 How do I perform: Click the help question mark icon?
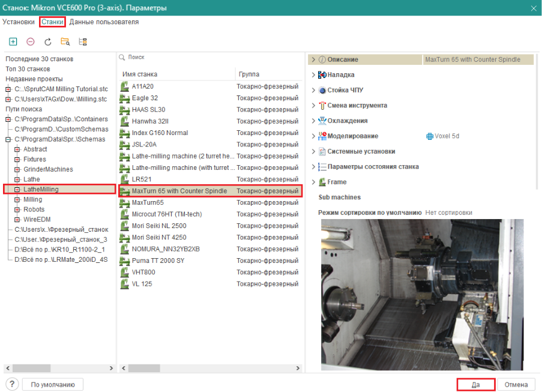[x=12, y=384]
